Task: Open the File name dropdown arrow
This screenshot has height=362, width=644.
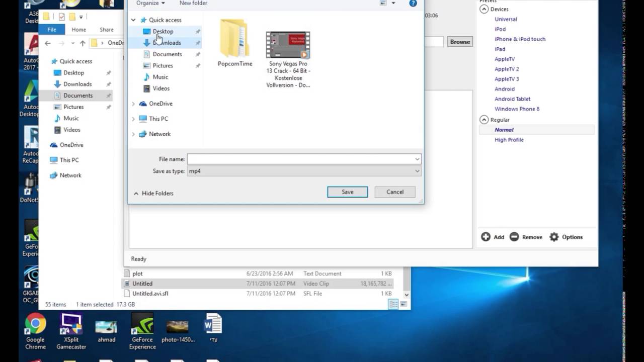Action: pyautogui.click(x=417, y=159)
